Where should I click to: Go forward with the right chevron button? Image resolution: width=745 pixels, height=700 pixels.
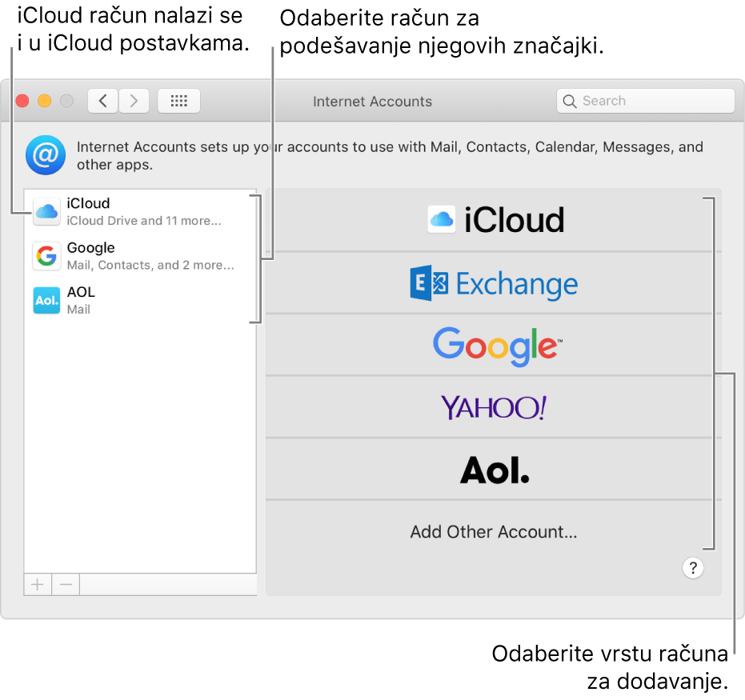134,101
